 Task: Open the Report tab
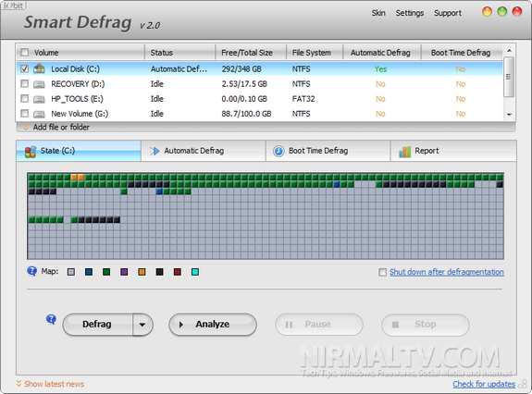point(453,151)
